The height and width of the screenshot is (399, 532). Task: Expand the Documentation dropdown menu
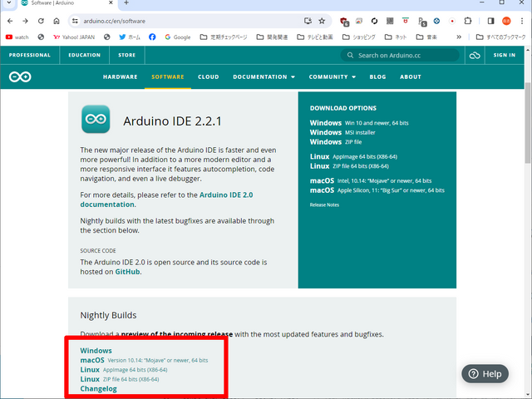(264, 76)
